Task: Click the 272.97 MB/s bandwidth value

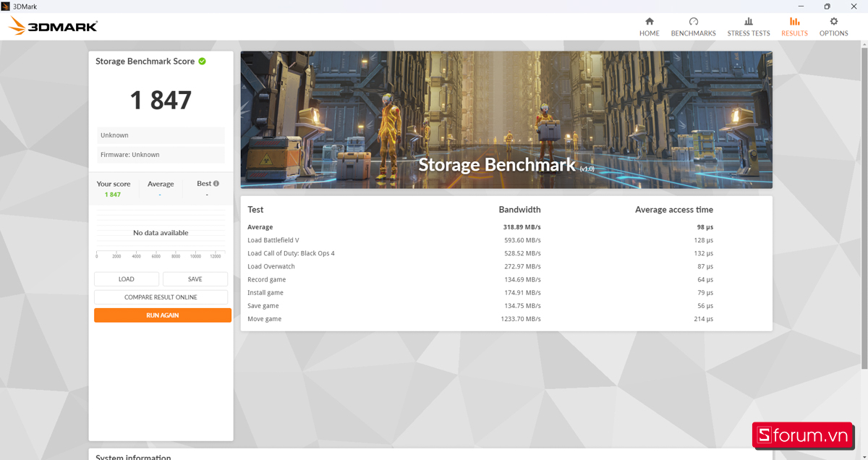Action: point(522,266)
